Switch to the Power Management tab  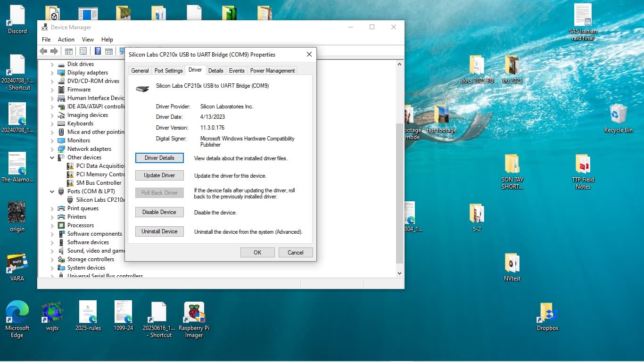pyautogui.click(x=272, y=71)
